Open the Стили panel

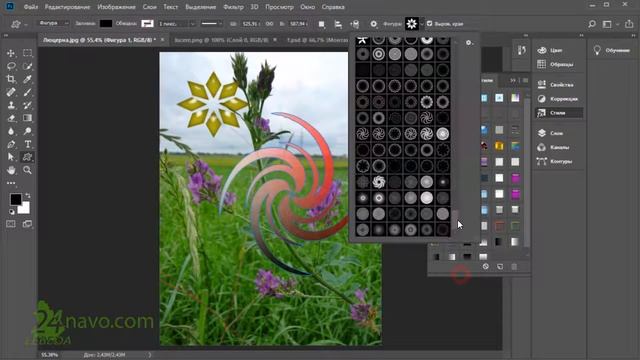pyautogui.click(x=559, y=113)
